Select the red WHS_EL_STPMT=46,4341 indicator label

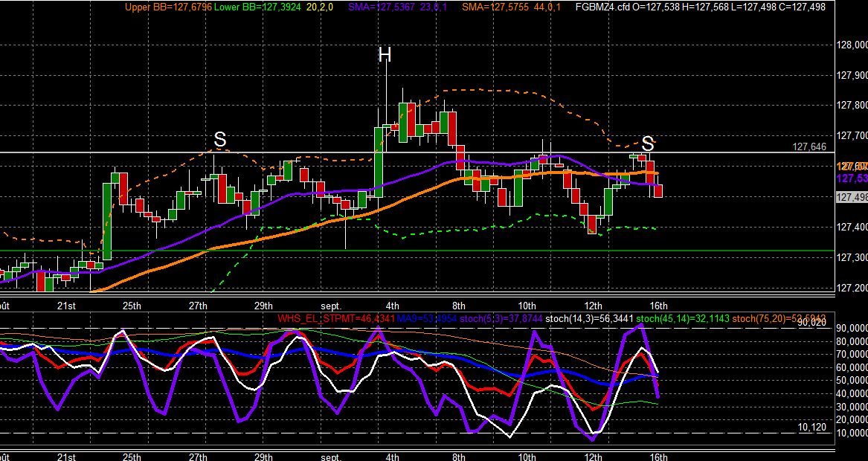coord(336,319)
